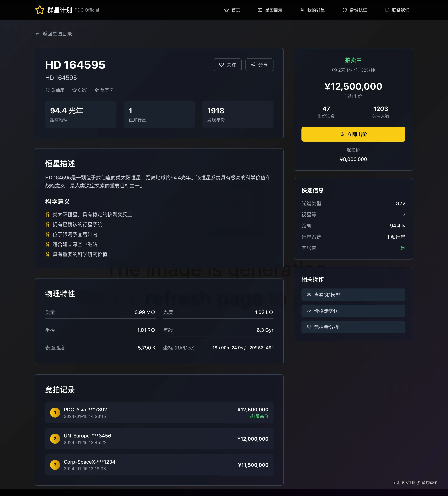This screenshot has height=496, width=448.
Task: Click the dollar icon on the 立即出价 button
Action: pos(342,134)
